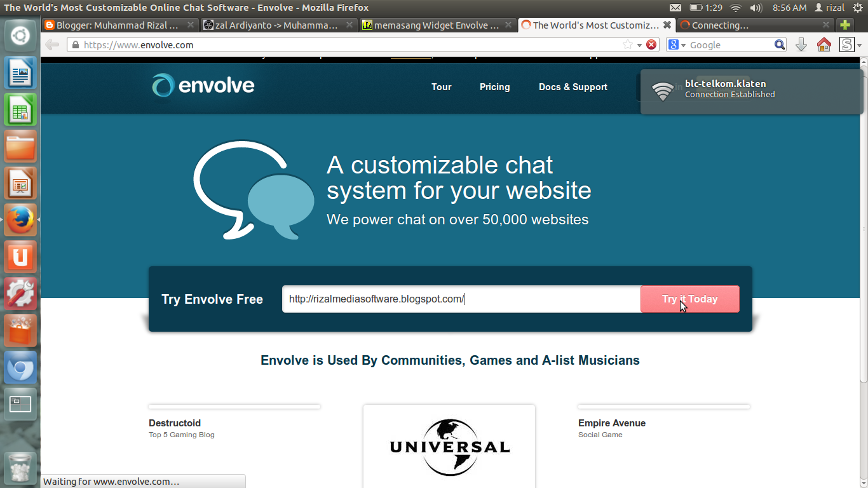Click the S add-on toolbar icon
Viewport: 868px width, 488px height.
tap(846, 44)
